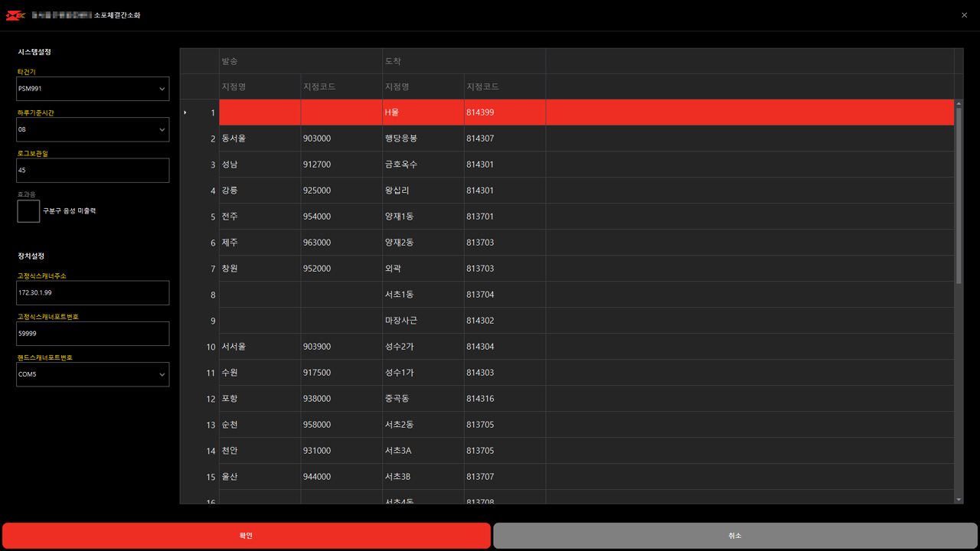This screenshot has height=551, width=980.
Task: Click the red app logo icon
Action: [x=15, y=15]
